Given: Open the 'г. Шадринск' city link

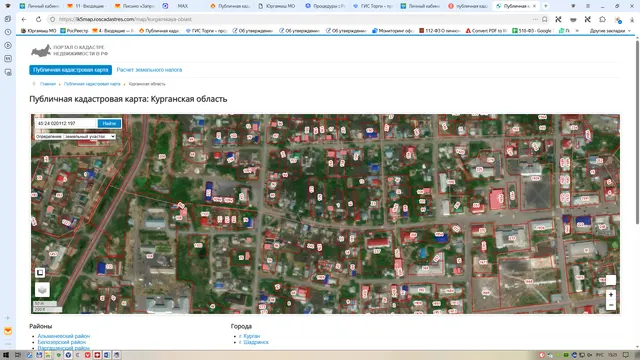Looking at the screenshot, I should 254,342.
